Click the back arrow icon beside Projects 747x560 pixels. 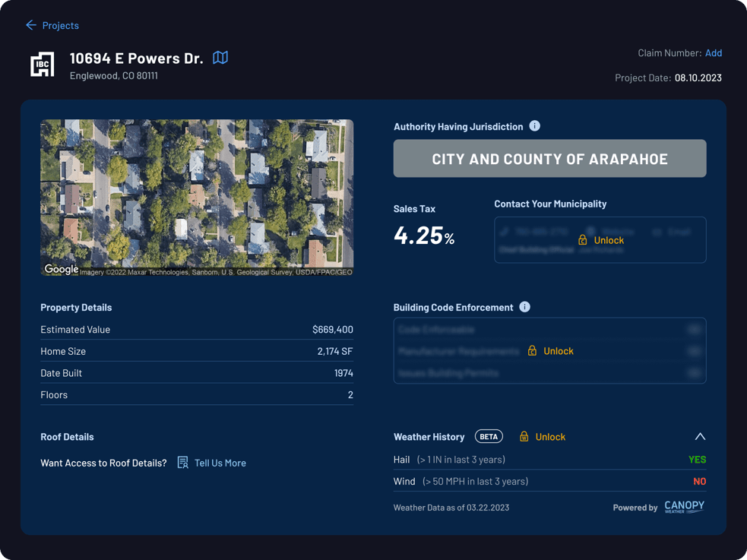tap(31, 25)
